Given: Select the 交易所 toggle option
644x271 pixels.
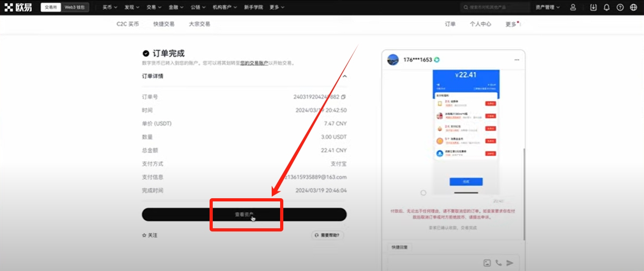Looking at the screenshot, I should (x=51, y=7).
